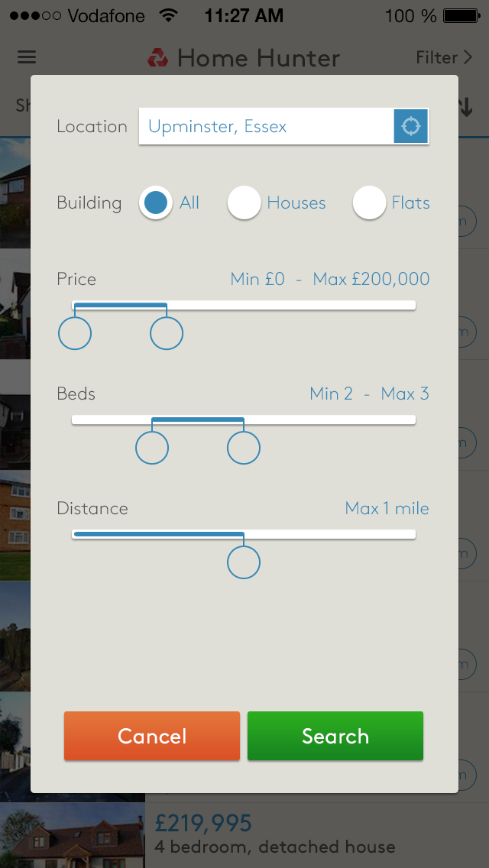The height and width of the screenshot is (868, 489).
Task: Open the hamburger menu
Action: (27, 57)
